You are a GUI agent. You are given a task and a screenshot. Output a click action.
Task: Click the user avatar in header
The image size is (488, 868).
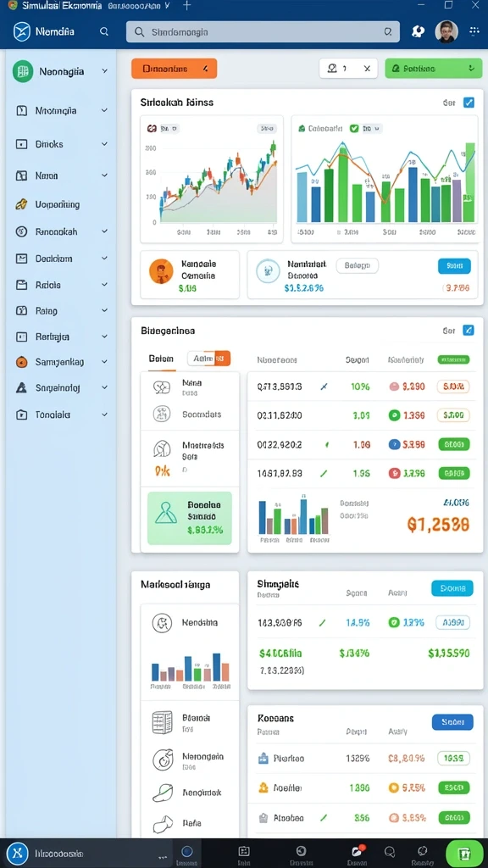pyautogui.click(x=446, y=31)
